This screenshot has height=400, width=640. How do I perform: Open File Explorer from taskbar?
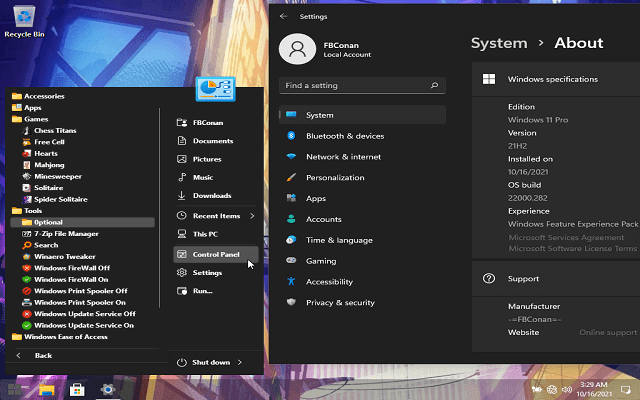click(x=47, y=390)
